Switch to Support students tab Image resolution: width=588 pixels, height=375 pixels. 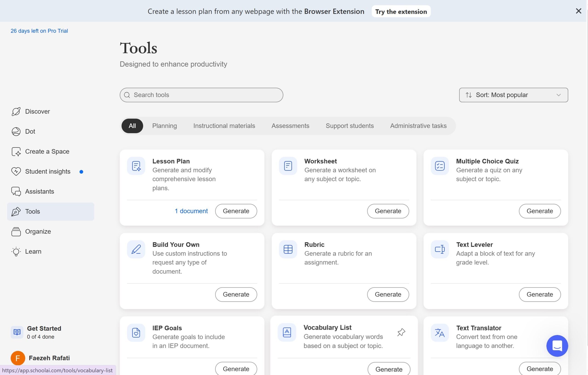point(350,126)
